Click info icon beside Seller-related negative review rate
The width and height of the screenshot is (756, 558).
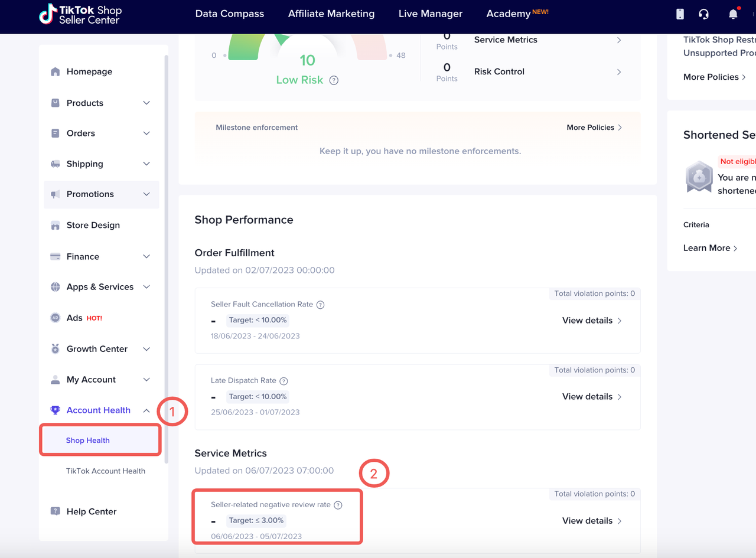pos(338,505)
